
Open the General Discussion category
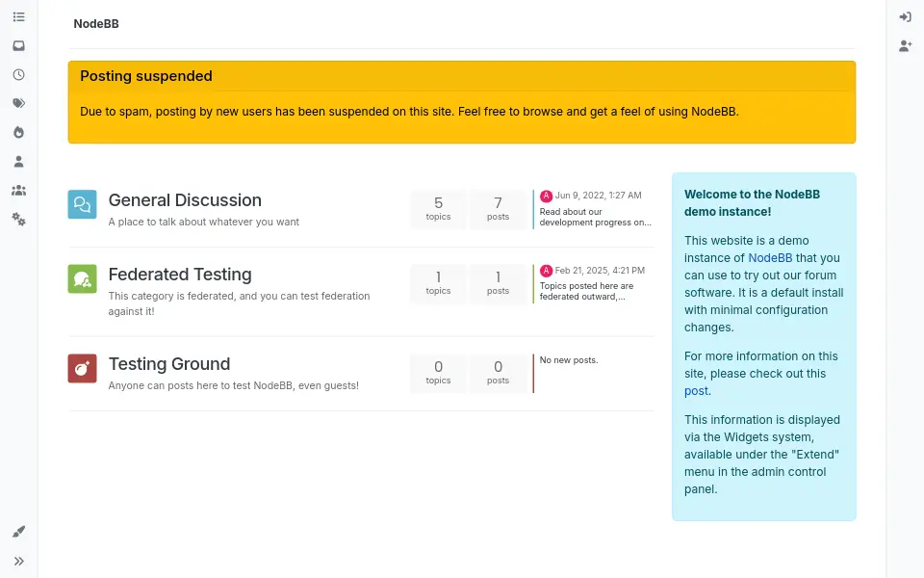click(185, 200)
